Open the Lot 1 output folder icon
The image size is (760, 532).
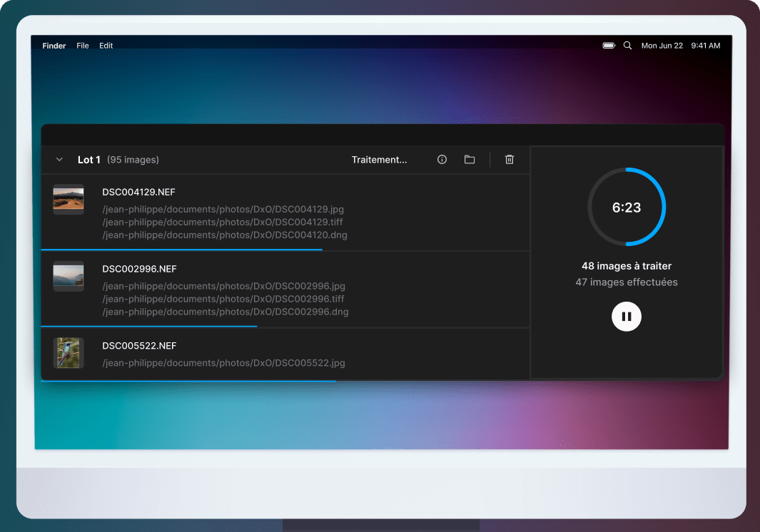click(x=470, y=160)
